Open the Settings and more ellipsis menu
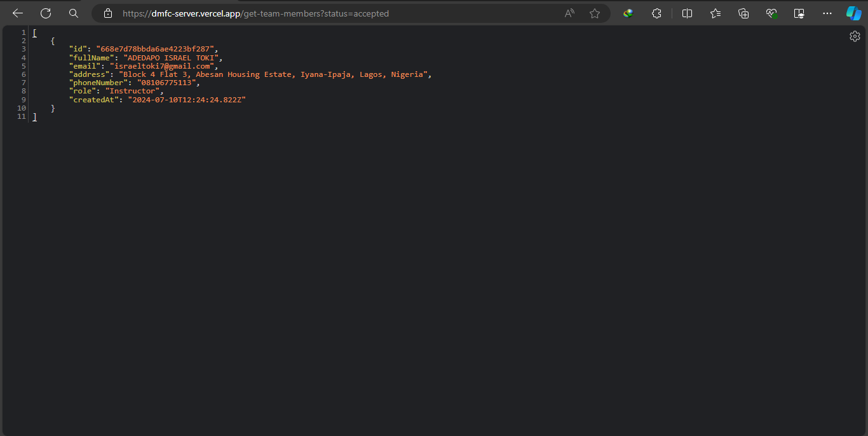The width and height of the screenshot is (868, 436). click(827, 13)
